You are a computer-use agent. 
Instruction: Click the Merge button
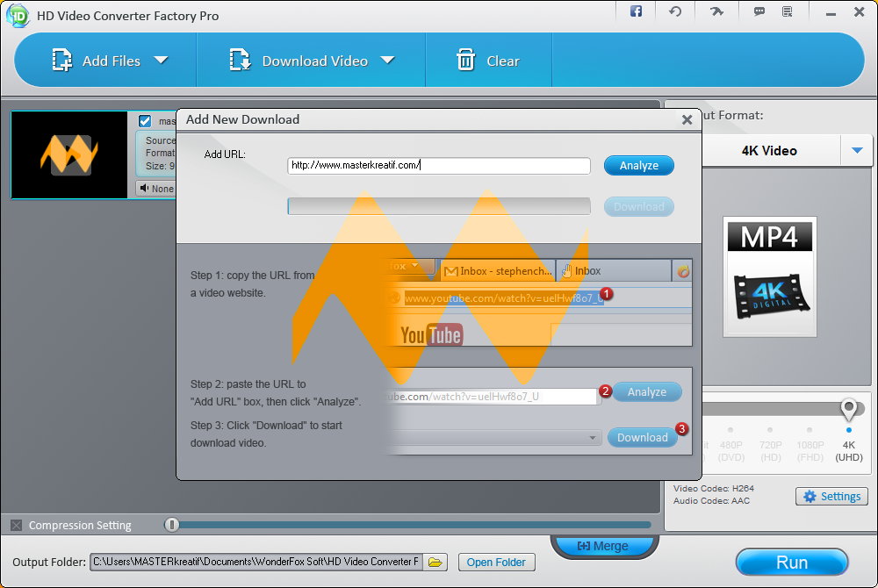pyautogui.click(x=604, y=546)
